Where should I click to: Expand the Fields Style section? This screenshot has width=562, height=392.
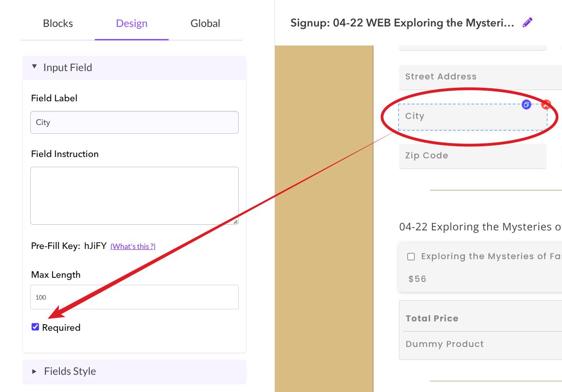click(34, 372)
